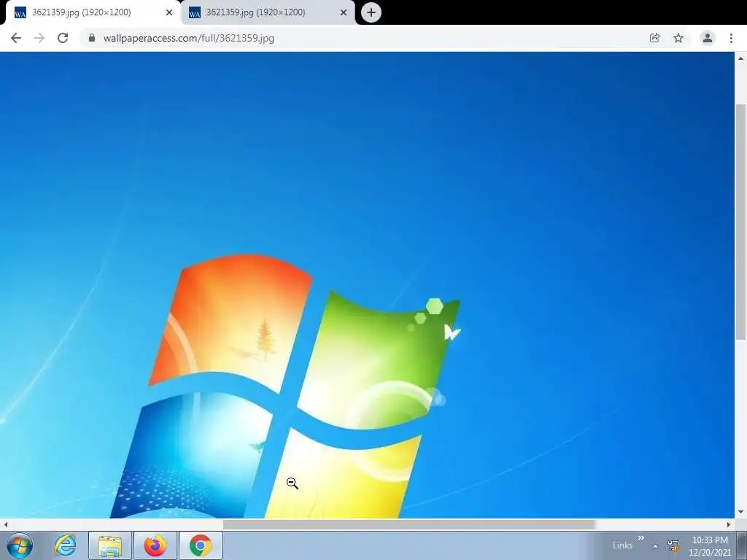Open the clock showing 10:33 PM
This screenshot has width=747, height=560.
click(x=710, y=546)
